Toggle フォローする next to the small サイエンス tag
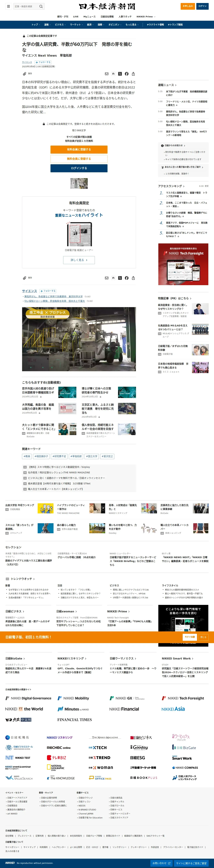The image size is (214, 868). coord(43,62)
